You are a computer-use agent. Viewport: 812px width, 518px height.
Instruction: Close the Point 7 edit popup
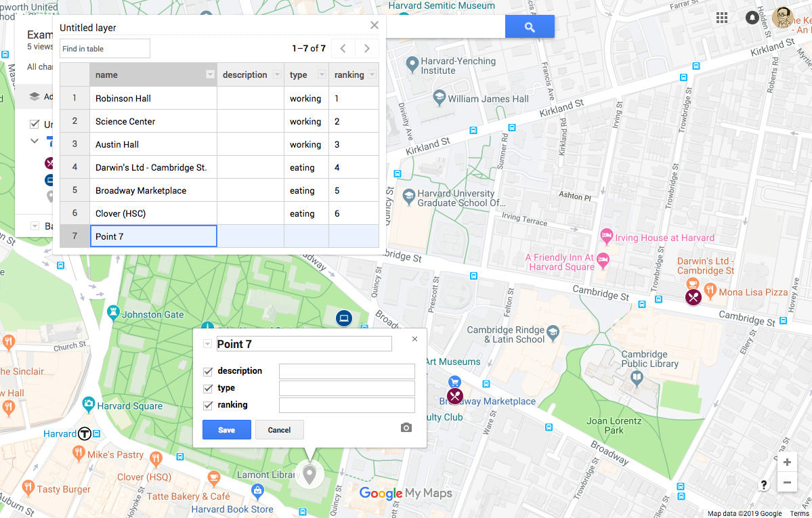pyautogui.click(x=414, y=339)
